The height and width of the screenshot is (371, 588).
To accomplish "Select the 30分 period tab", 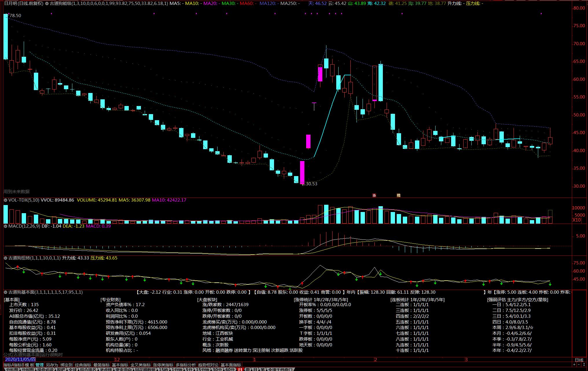I will [217, 370].
